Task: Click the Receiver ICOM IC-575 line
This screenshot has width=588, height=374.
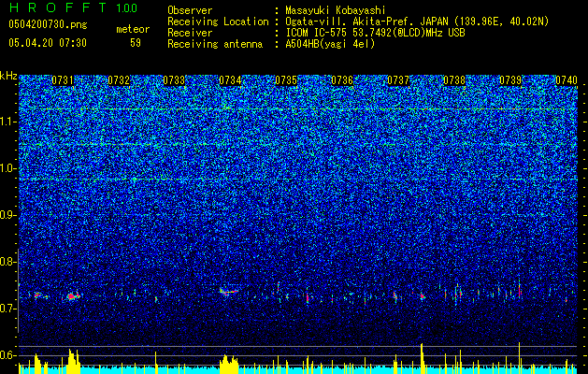Action: pyautogui.click(x=375, y=33)
